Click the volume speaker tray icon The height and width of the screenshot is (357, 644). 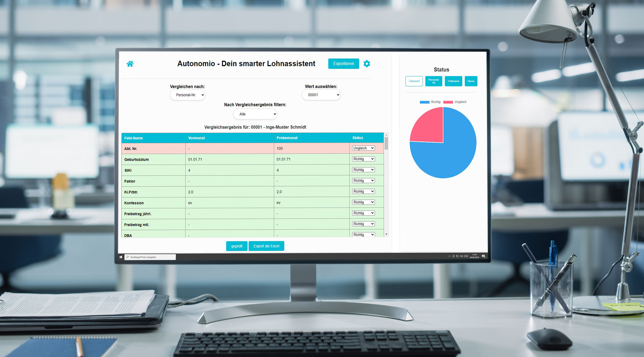point(461,256)
